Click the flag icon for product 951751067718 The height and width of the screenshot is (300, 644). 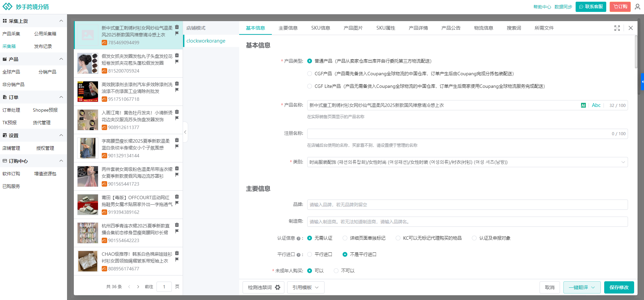[177, 90]
